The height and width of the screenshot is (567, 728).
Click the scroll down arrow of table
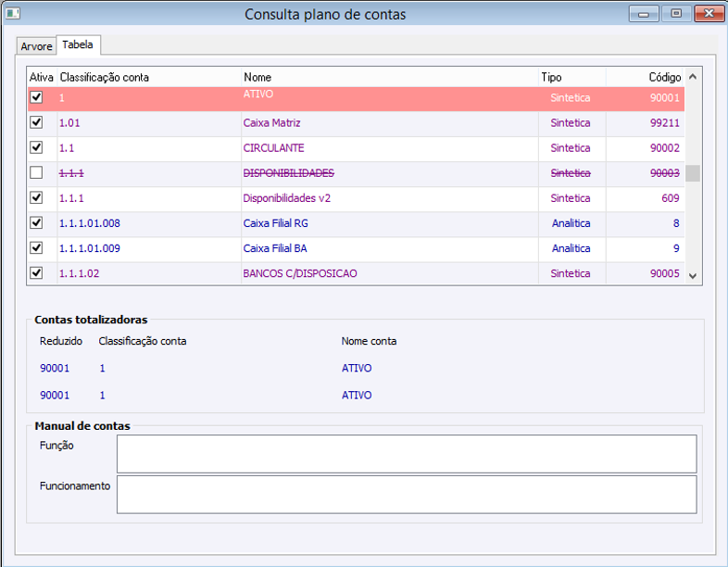(693, 276)
